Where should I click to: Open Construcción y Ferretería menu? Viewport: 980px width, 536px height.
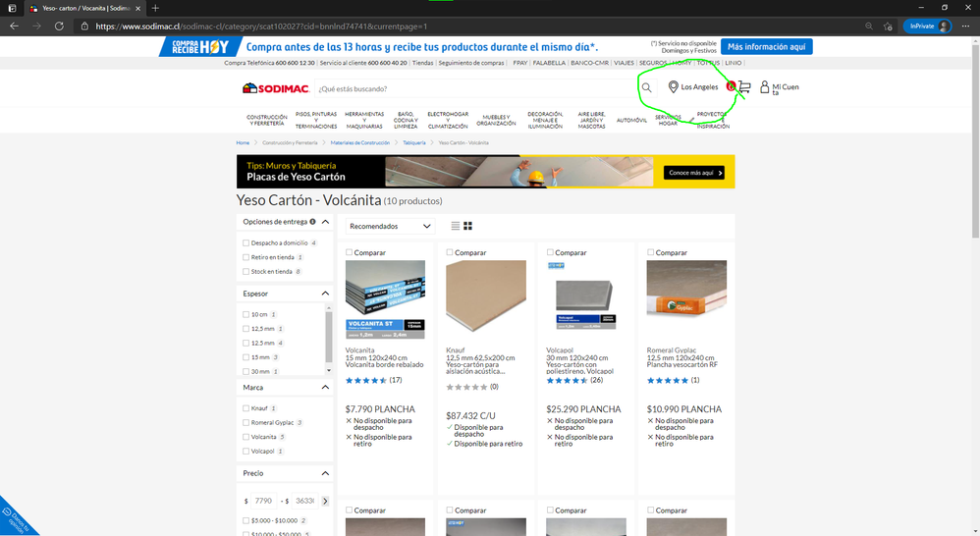pyautogui.click(x=267, y=120)
